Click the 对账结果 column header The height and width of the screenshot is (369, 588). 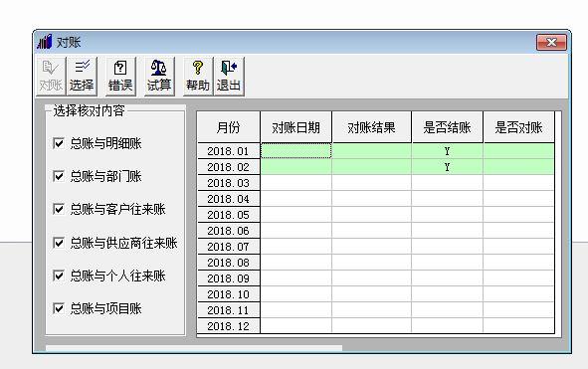372,127
